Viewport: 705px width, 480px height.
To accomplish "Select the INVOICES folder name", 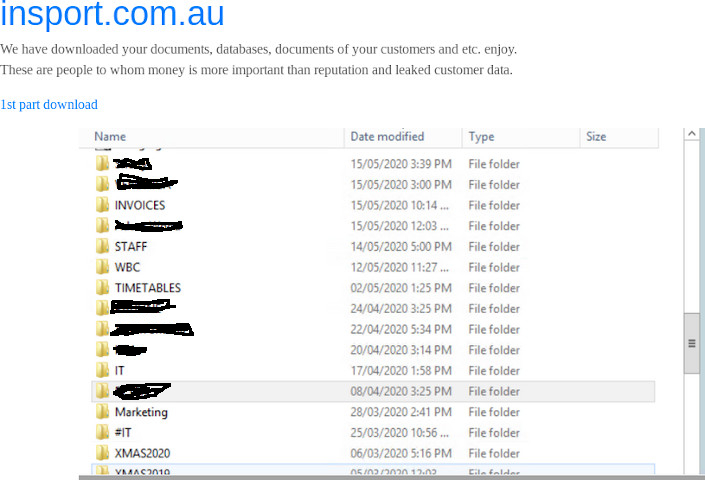I will (x=140, y=205).
